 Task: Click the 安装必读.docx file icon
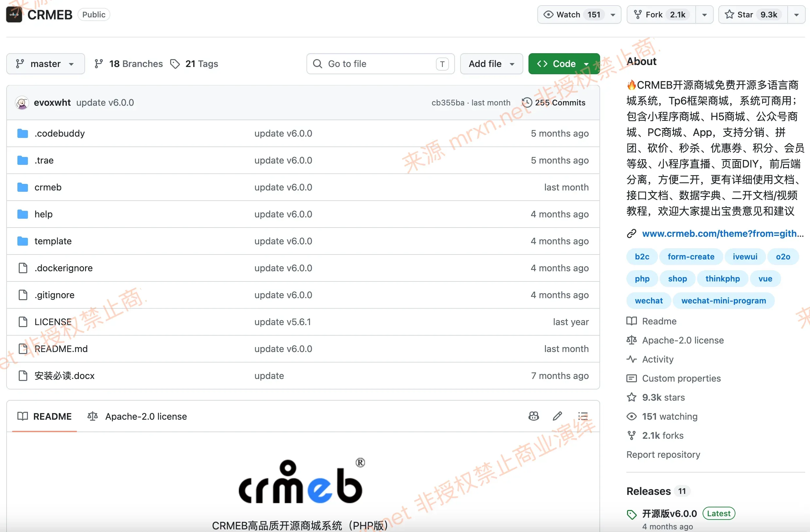(23, 376)
